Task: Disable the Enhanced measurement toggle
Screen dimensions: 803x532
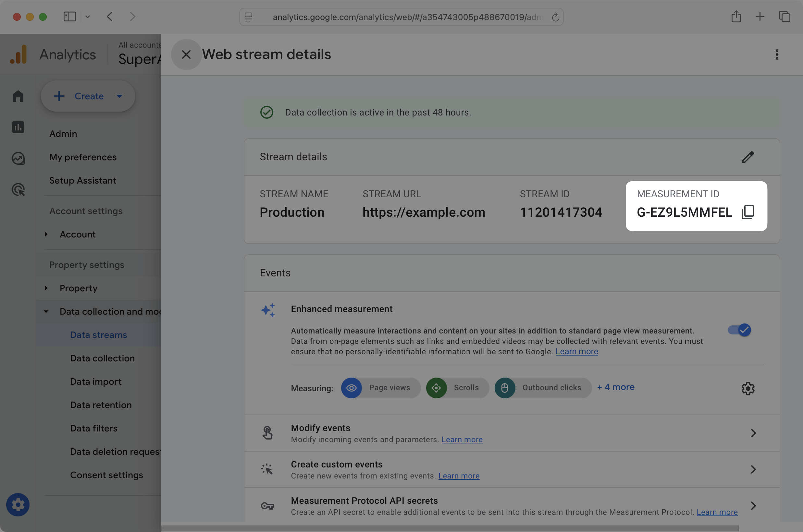Action: (740, 330)
